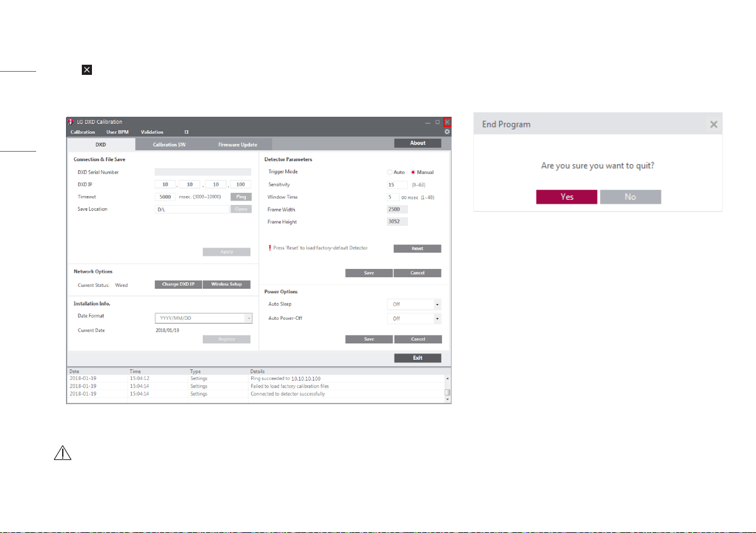Click the Apply button
756x533 pixels.
click(226, 252)
